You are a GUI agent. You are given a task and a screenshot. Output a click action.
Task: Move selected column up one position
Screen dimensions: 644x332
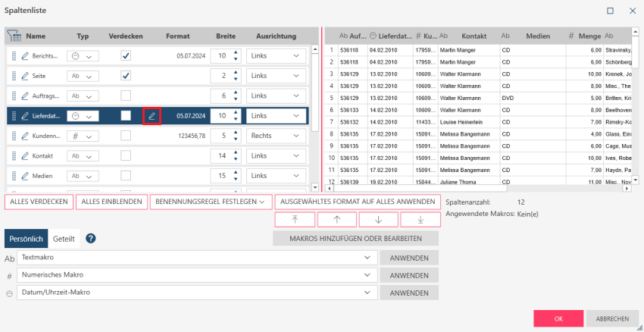tap(336, 219)
